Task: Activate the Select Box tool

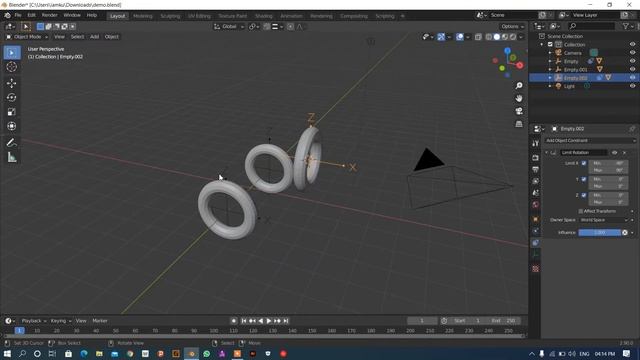Action: click(x=12, y=53)
